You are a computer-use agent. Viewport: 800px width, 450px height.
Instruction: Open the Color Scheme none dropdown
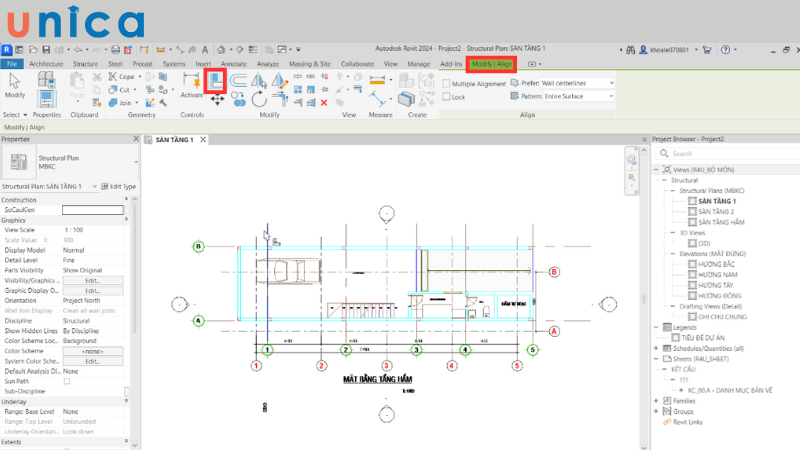coord(93,351)
